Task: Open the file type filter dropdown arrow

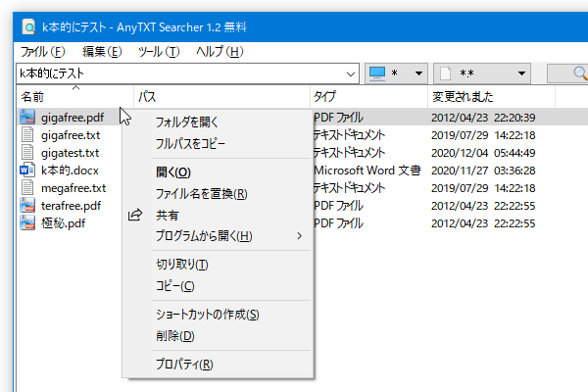Action: tap(521, 73)
